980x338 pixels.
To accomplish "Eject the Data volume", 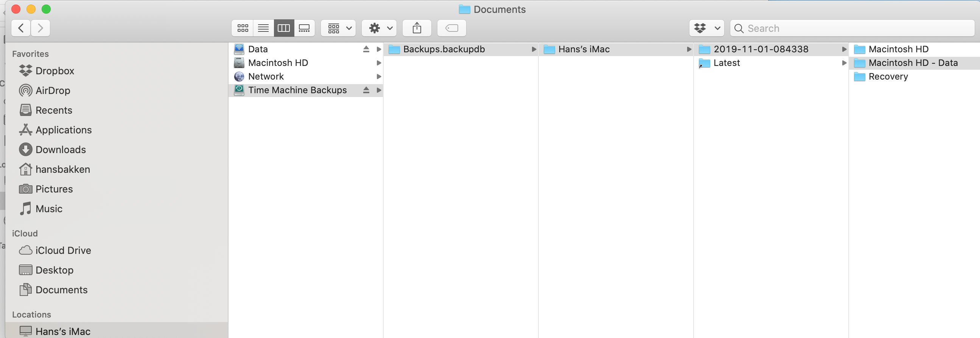I will click(x=366, y=49).
